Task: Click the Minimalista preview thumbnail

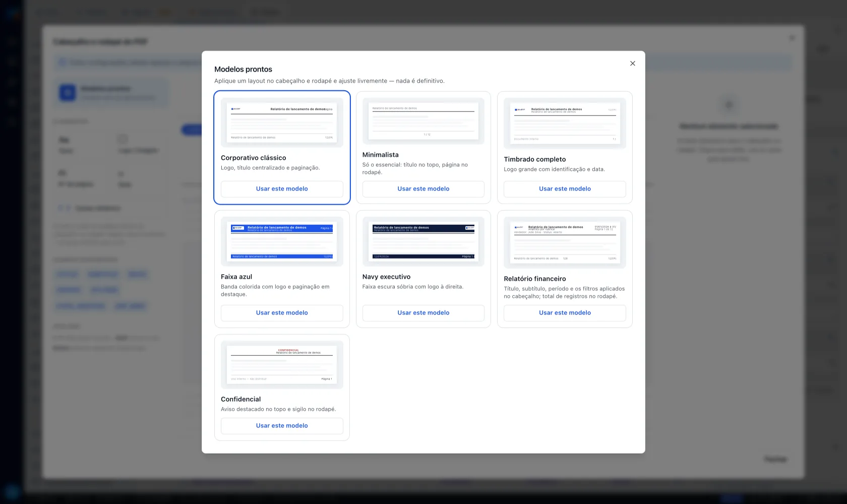Action: (x=423, y=121)
